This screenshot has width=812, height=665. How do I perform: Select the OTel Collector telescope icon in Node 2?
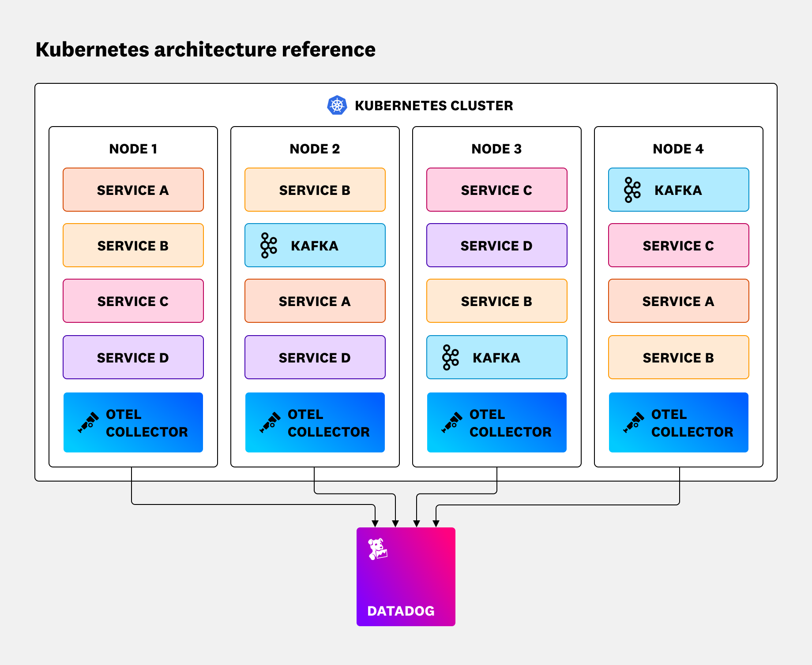[271, 422]
